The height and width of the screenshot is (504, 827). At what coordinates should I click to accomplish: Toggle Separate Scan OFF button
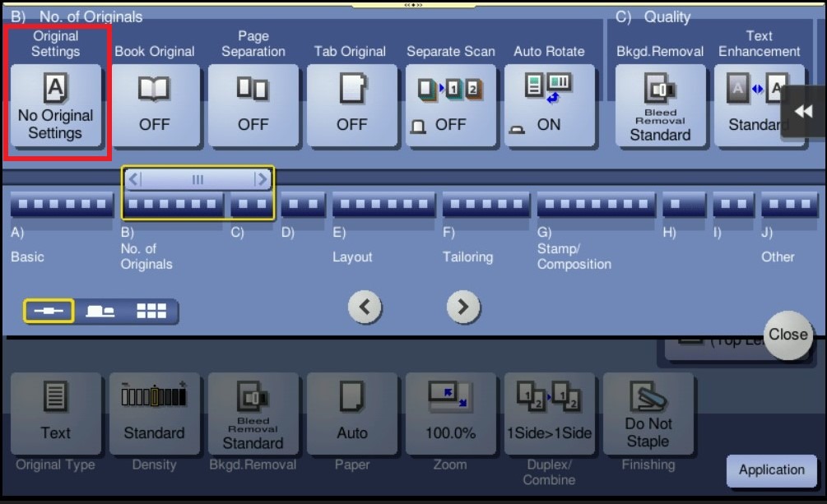coord(451,106)
